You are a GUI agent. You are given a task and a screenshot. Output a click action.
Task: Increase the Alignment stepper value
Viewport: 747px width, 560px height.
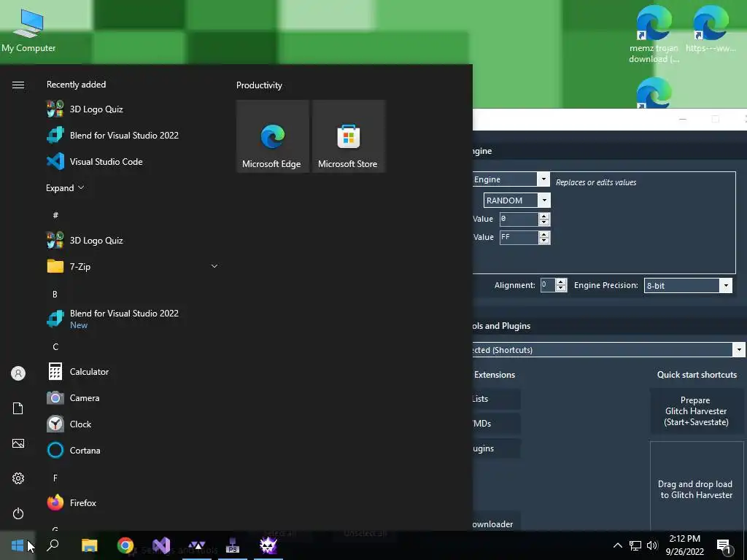(561, 282)
